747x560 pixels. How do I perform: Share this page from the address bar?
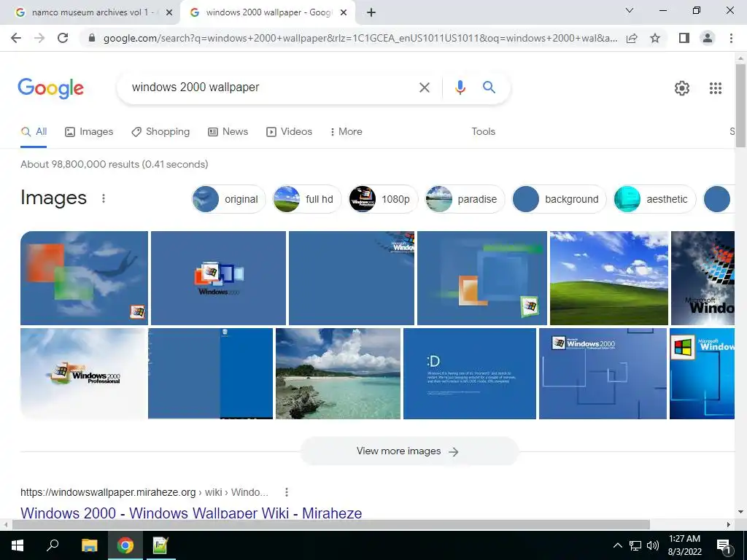pyautogui.click(x=632, y=38)
